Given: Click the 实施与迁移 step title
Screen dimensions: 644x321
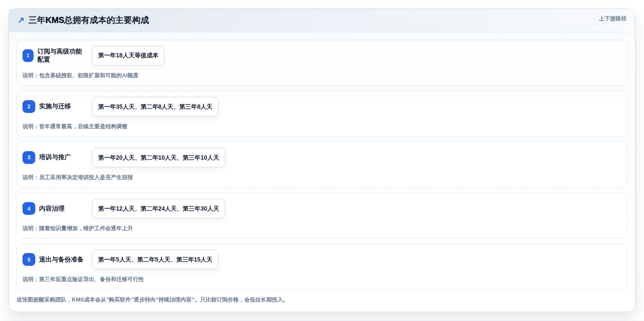Looking at the screenshot, I should [55, 107].
